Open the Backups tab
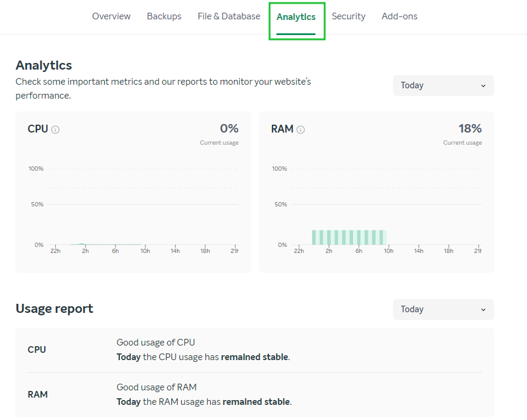This screenshot has height=420, width=527. (164, 16)
